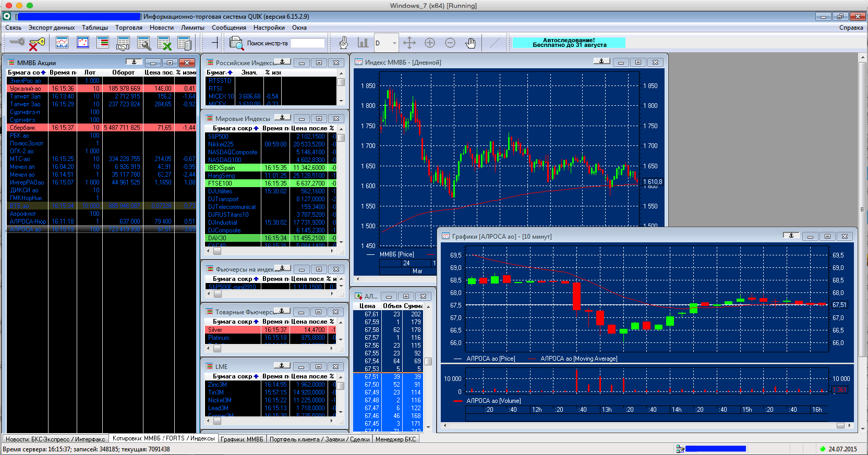Open the Связь menu
Screen dimensions: 868x455
point(14,28)
